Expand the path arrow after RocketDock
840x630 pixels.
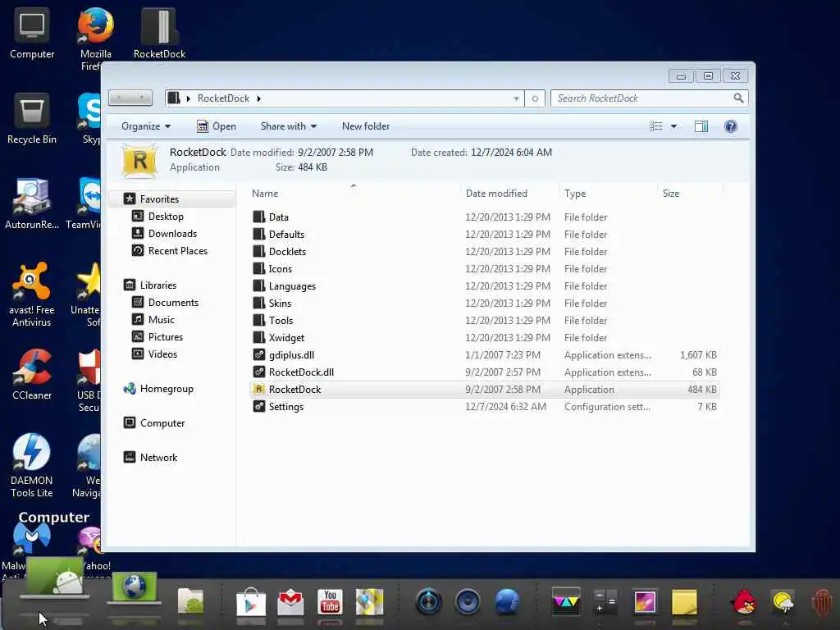click(x=258, y=98)
